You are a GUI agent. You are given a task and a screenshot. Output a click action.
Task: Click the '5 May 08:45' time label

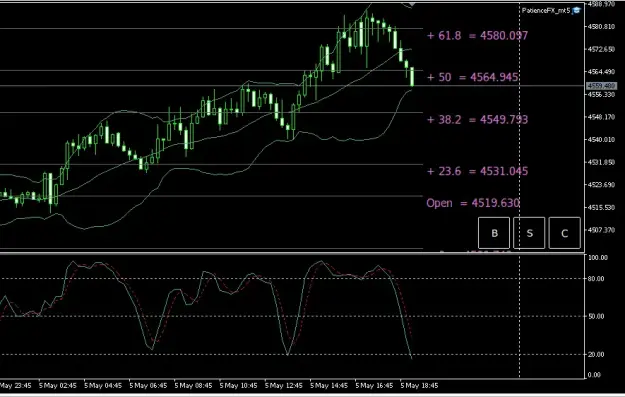(x=193, y=386)
